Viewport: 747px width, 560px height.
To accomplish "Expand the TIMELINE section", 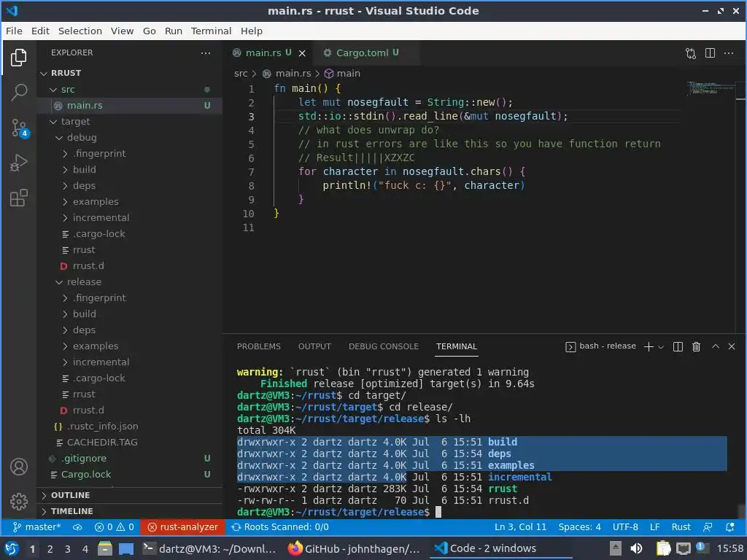I will [130, 511].
